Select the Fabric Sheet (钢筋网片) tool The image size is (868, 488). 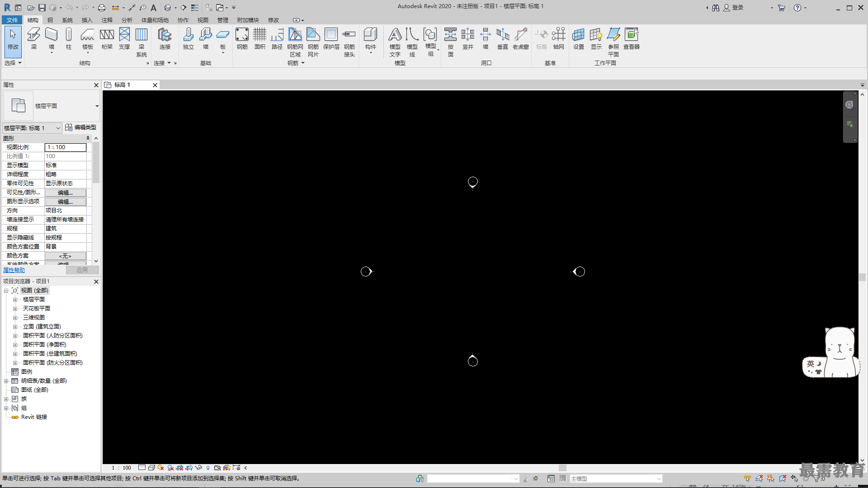[313, 42]
